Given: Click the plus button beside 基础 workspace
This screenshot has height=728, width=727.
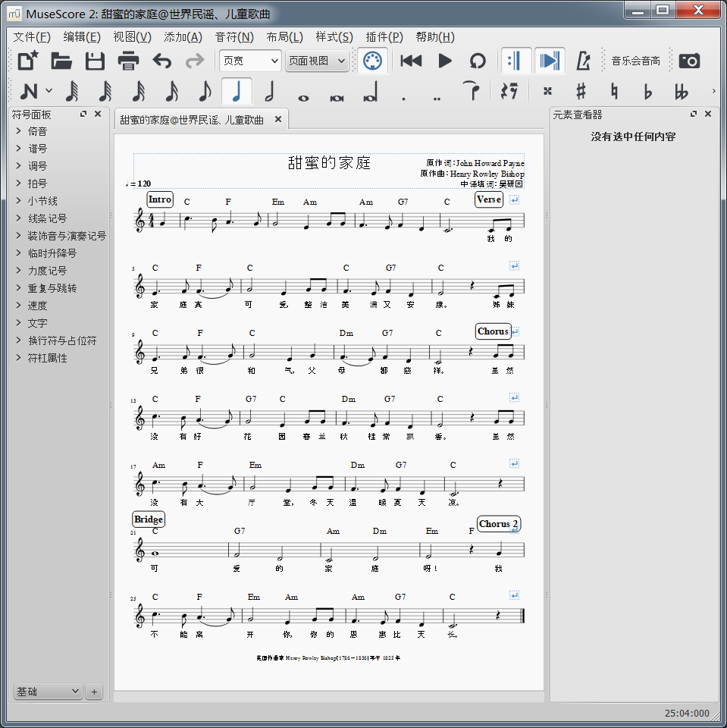Looking at the screenshot, I should [x=94, y=692].
